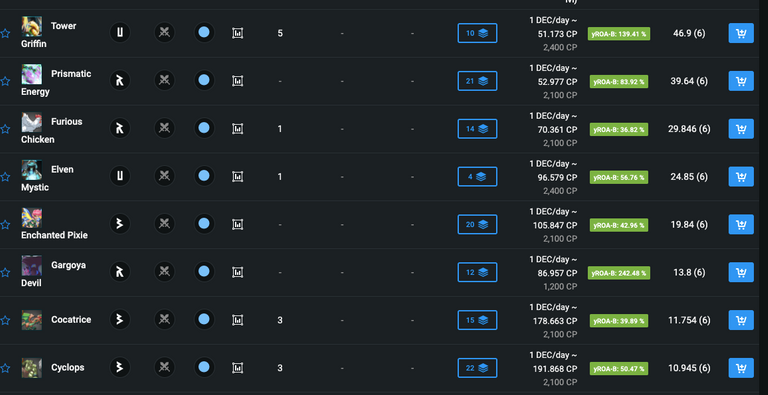Open Enchanted Pixie card name link
Screen dimensions: 768x395
coord(54,235)
